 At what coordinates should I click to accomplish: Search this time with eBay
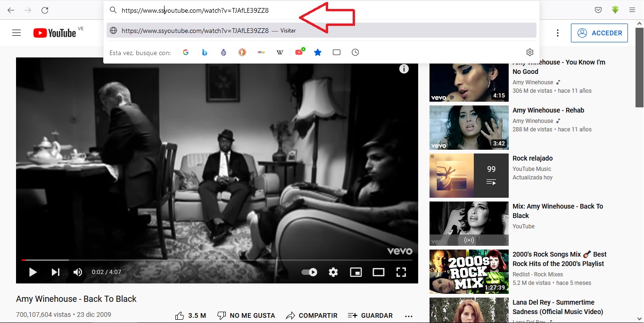point(261,52)
